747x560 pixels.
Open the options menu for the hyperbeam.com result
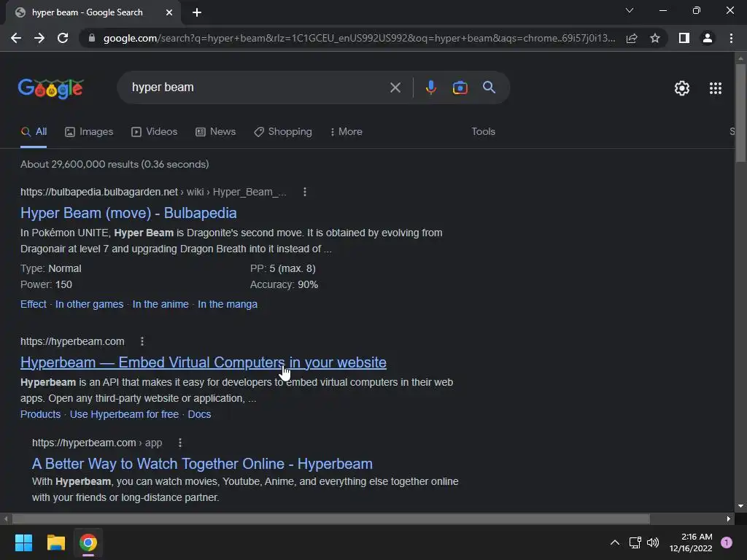coord(142,341)
